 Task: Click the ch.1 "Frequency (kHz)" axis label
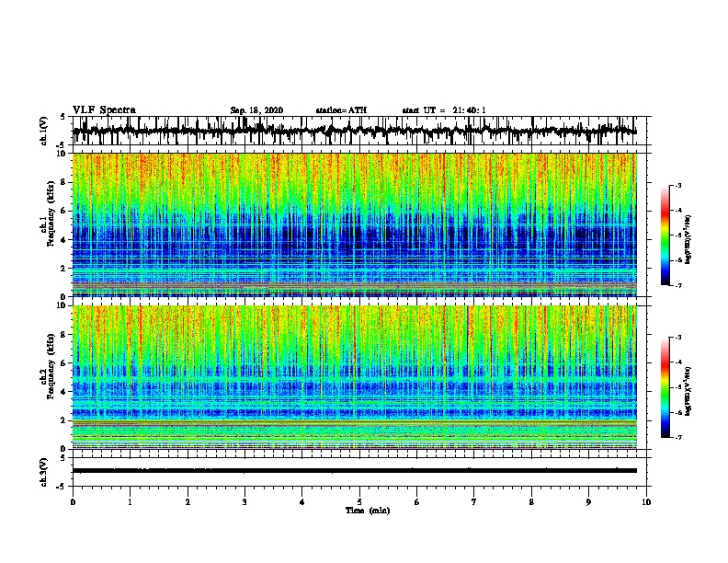51,213
